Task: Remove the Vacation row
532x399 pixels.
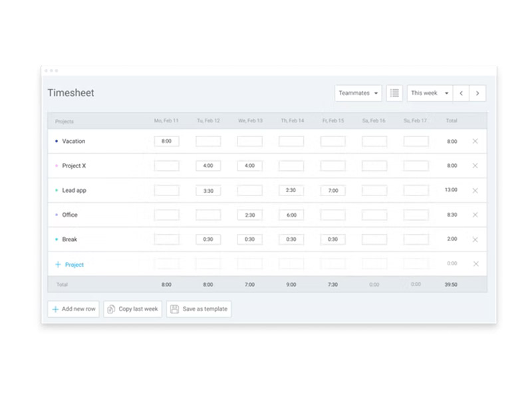Action: 475,141
